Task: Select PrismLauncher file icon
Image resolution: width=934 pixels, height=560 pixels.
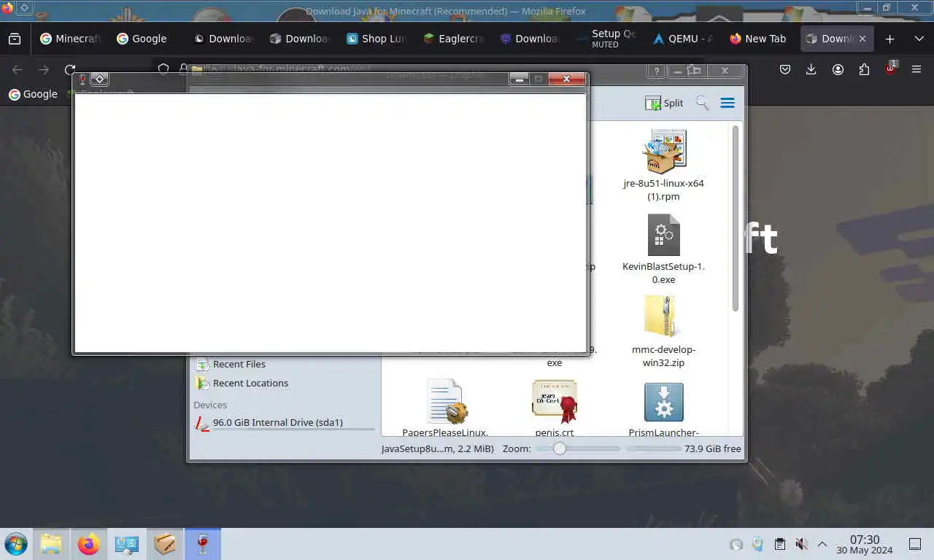Action: tap(664, 402)
